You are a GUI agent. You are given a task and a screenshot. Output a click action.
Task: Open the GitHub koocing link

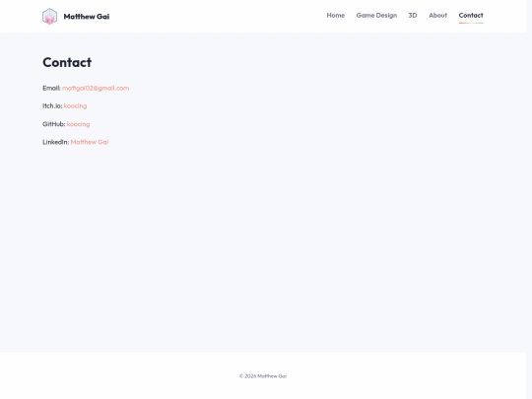[x=79, y=124]
